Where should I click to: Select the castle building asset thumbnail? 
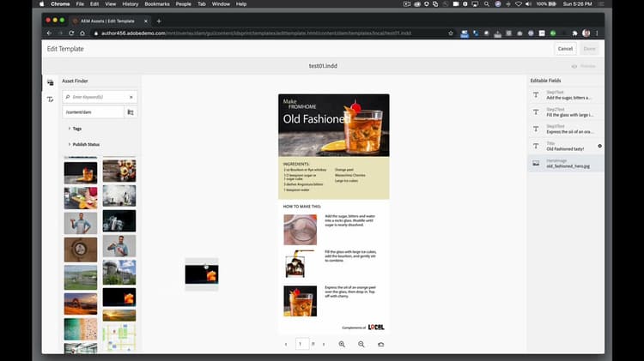pyautogui.click(x=119, y=272)
